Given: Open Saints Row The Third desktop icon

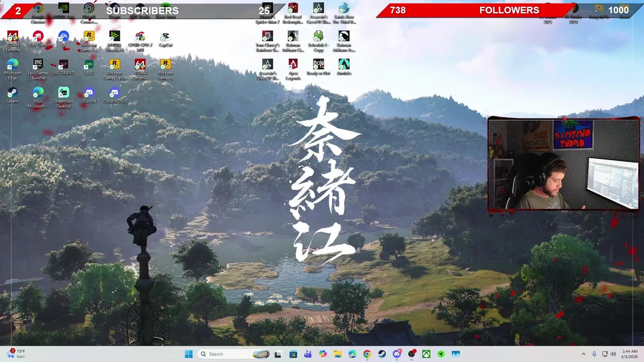Looking at the screenshot, I should click(344, 14).
